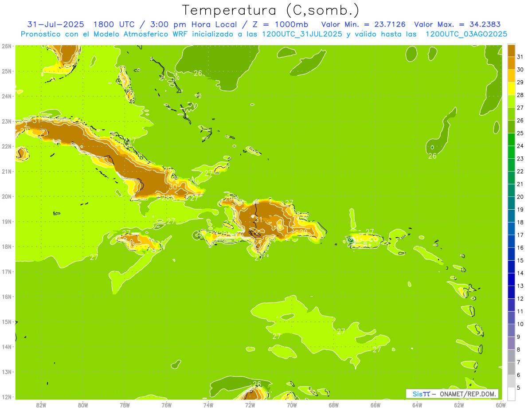Click the 'ONAMET/REP.DOM.' credit label

pos(467,394)
